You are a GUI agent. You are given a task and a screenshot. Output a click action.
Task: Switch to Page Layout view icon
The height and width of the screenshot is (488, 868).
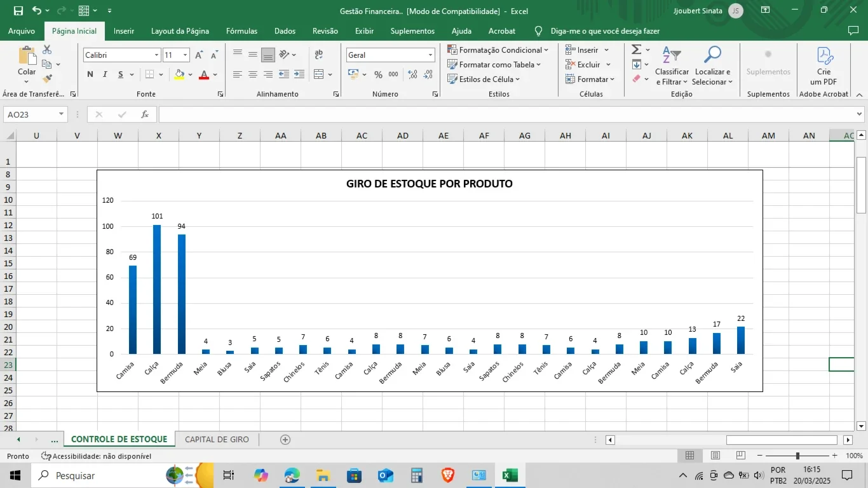click(x=715, y=456)
